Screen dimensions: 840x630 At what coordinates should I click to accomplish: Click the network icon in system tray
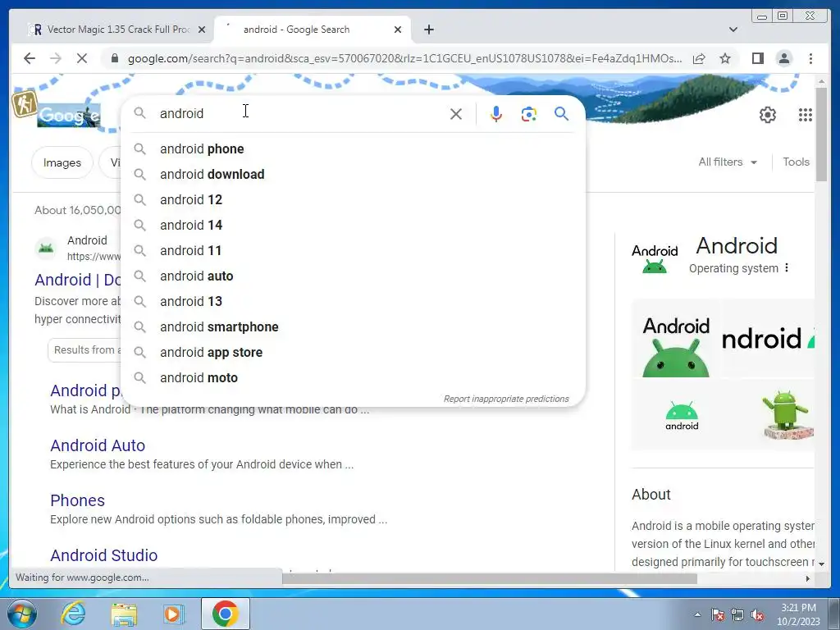(x=737, y=614)
